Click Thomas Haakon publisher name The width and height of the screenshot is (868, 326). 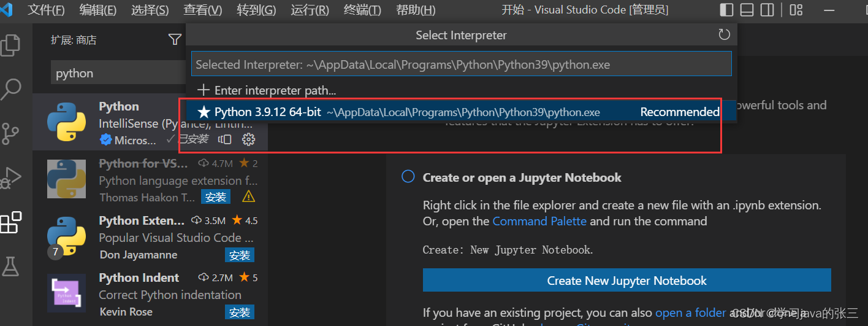pos(147,197)
